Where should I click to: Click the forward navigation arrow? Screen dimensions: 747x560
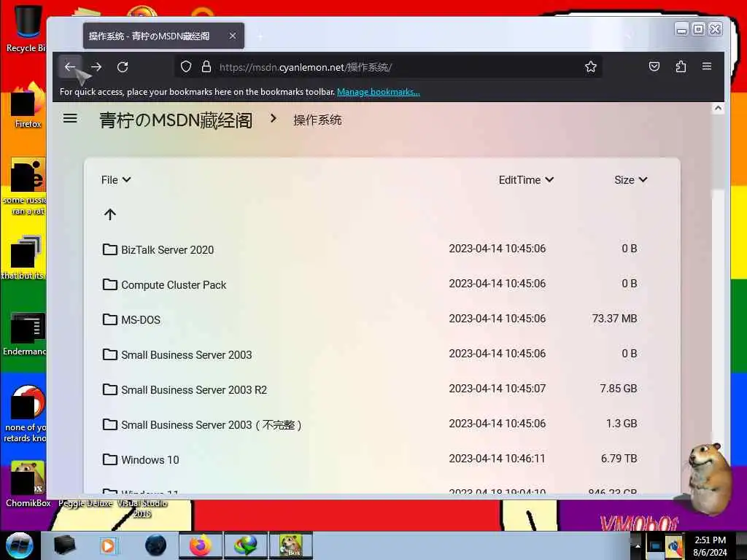[96, 66]
